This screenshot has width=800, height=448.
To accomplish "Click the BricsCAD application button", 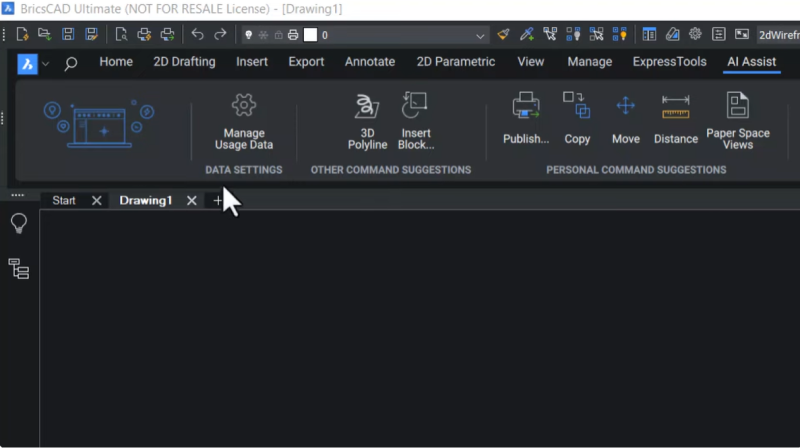I will click(x=27, y=64).
